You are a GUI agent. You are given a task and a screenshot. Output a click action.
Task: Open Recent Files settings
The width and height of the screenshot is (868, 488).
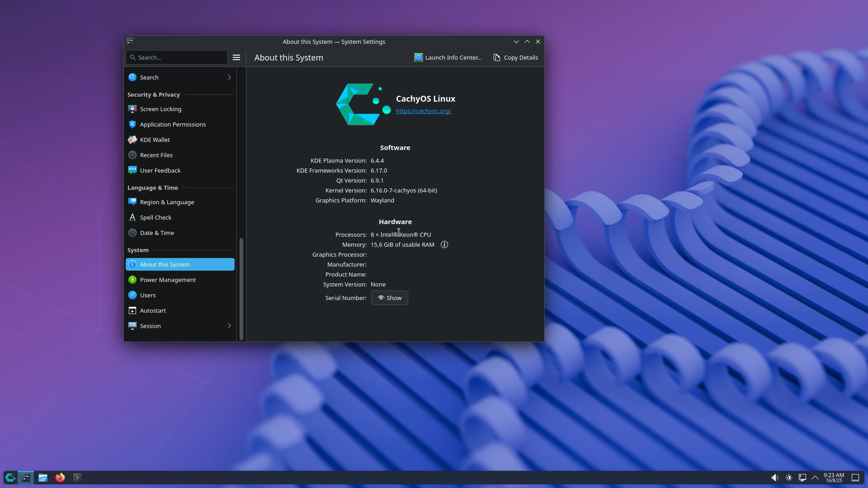click(180, 155)
